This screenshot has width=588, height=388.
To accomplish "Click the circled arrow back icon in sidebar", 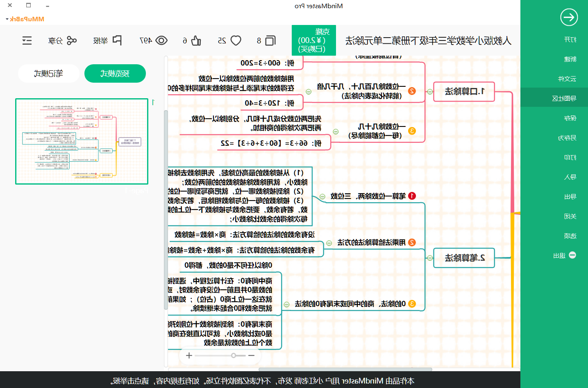I will coord(569,17).
